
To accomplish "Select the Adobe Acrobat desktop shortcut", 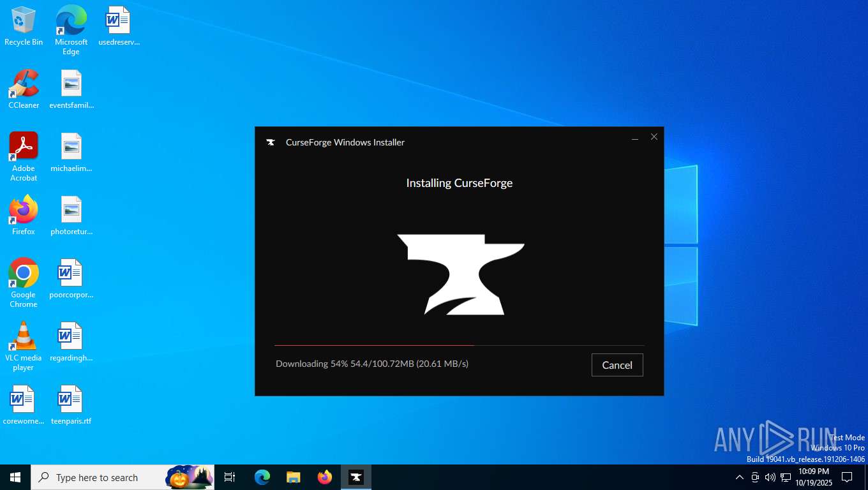I will click(24, 157).
